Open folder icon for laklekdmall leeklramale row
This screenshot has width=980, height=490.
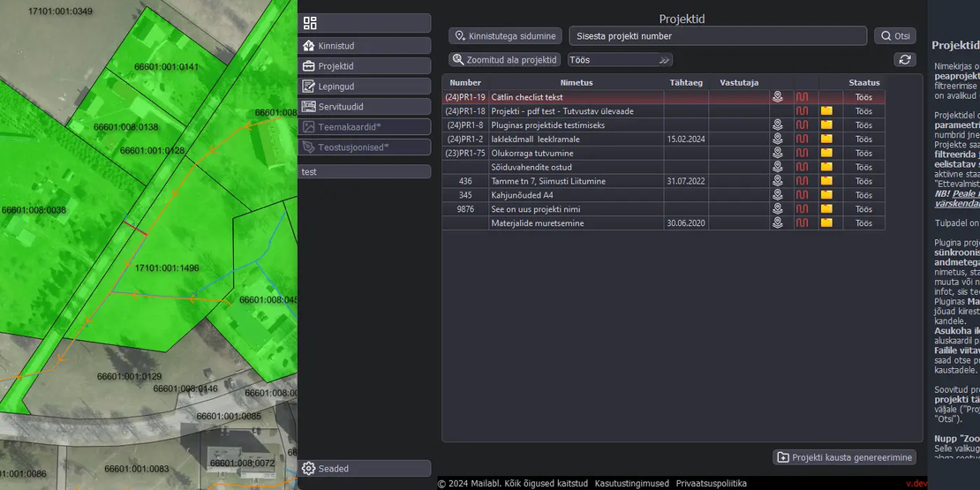click(827, 139)
